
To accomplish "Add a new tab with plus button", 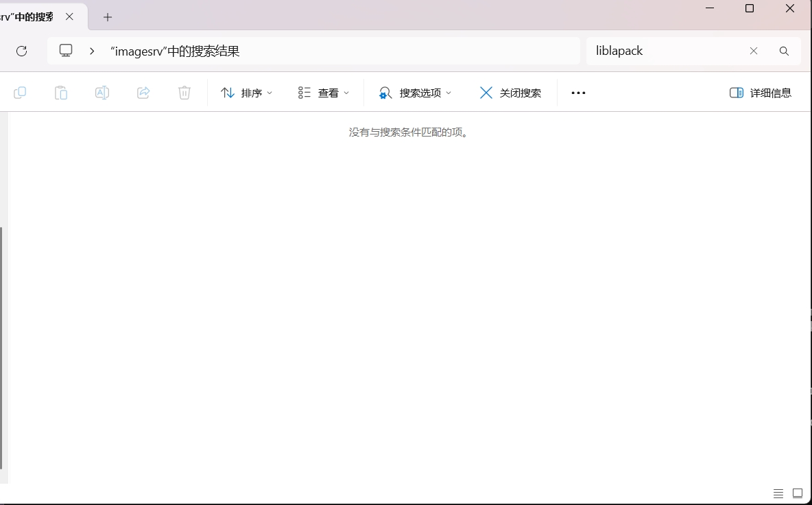I will (107, 17).
